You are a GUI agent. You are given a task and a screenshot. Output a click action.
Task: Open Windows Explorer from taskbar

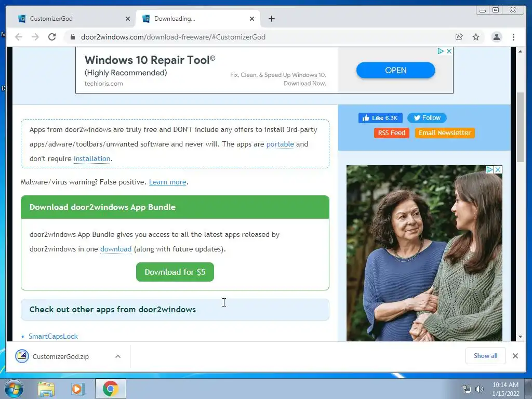click(x=46, y=389)
